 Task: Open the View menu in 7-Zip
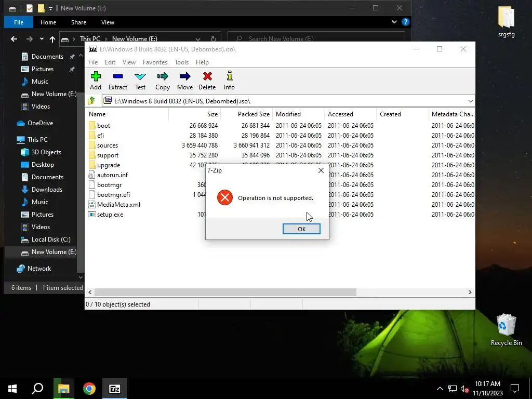[x=129, y=62]
